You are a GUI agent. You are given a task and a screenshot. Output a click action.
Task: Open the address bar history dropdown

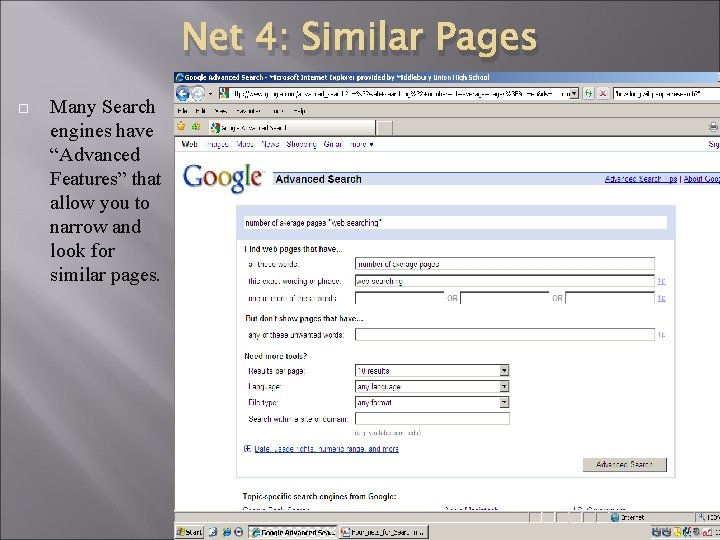pos(574,94)
